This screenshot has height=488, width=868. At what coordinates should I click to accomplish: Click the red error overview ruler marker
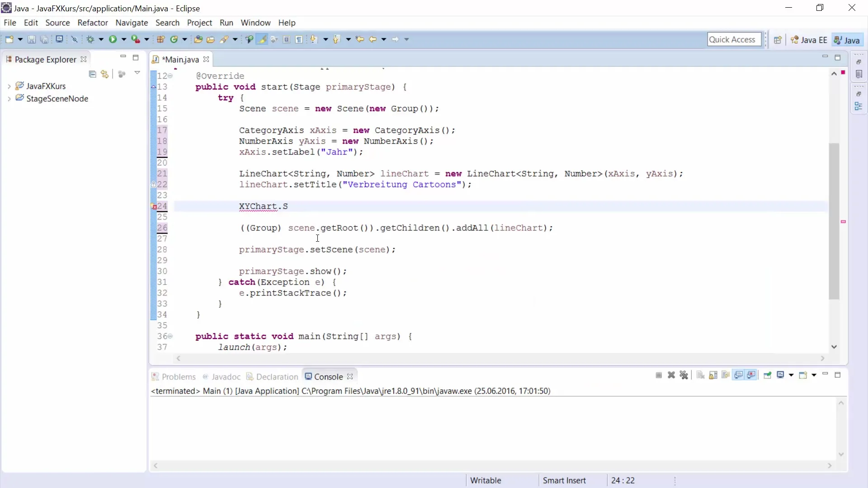point(843,222)
